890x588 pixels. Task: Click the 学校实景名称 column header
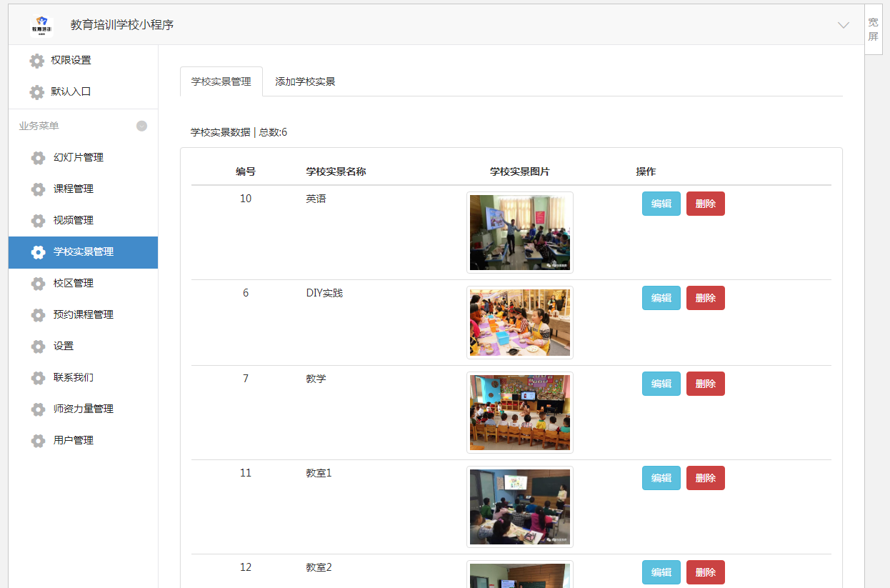point(336,171)
